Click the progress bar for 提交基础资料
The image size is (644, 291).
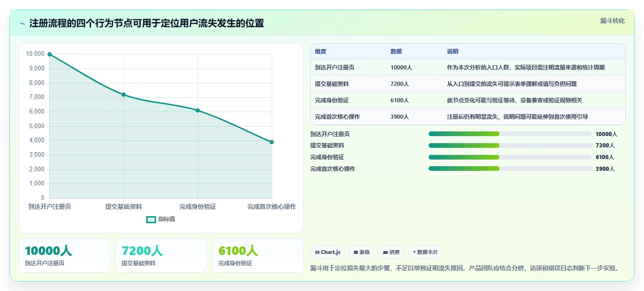pos(510,145)
